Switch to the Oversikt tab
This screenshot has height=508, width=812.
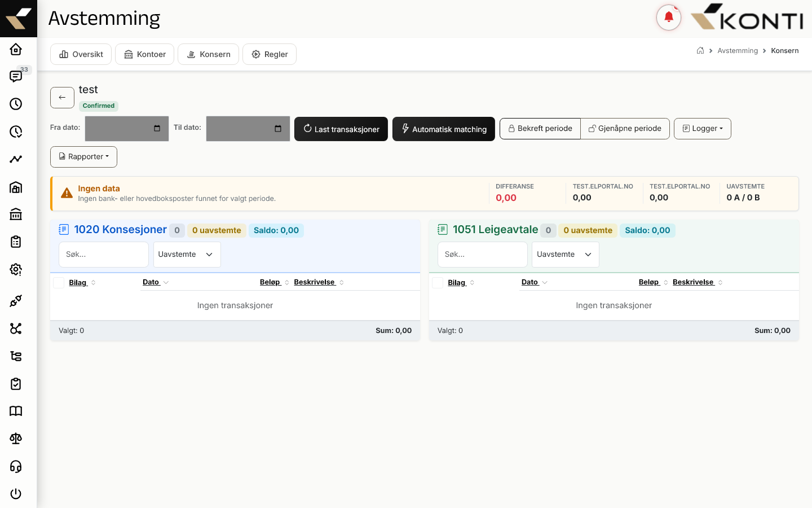tap(81, 54)
